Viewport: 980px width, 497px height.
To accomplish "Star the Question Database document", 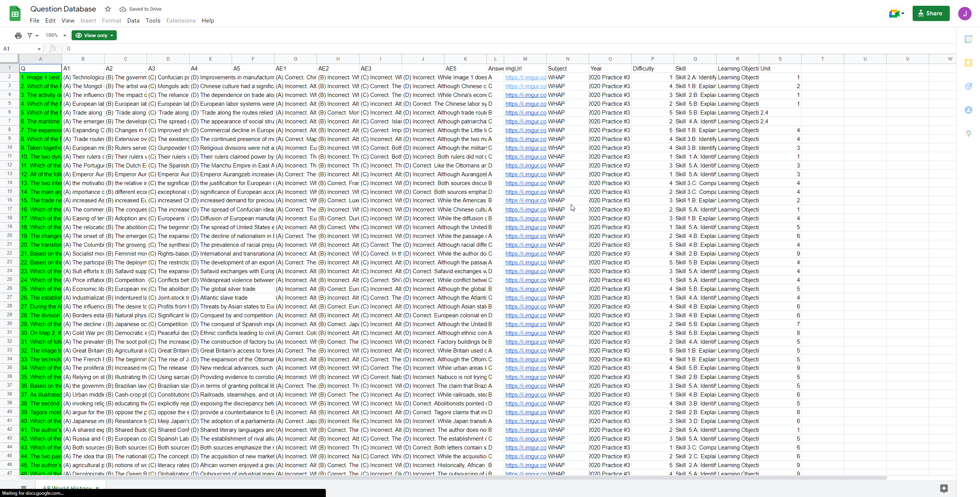I will pos(108,9).
